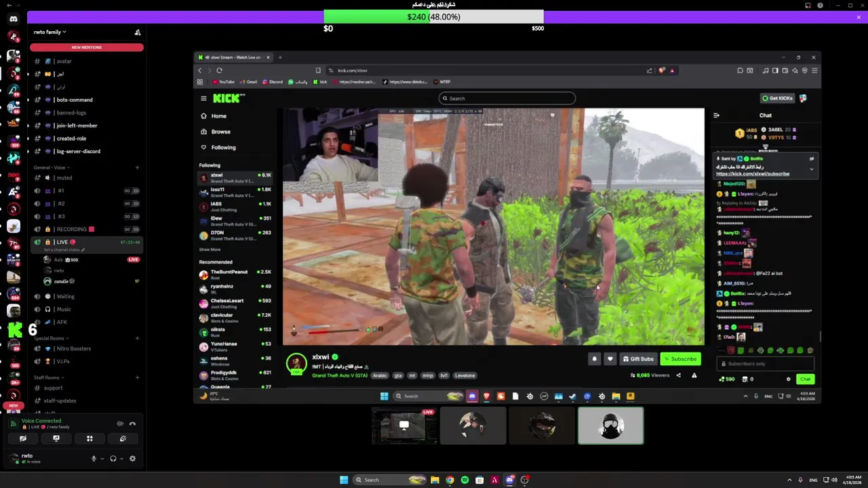This screenshot has height=488, width=868.
Task: Open Discord user settings gear
Action: coord(132,459)
